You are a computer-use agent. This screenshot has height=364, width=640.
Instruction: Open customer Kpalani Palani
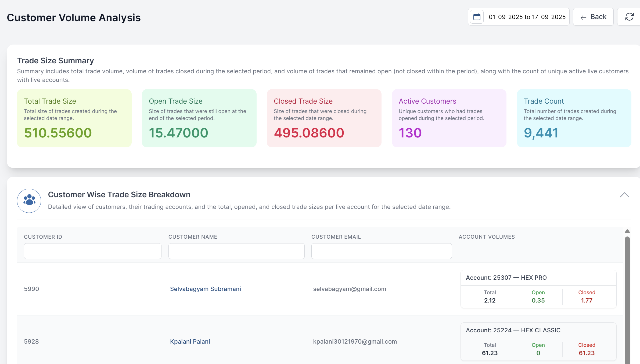(x=190, y=341)
